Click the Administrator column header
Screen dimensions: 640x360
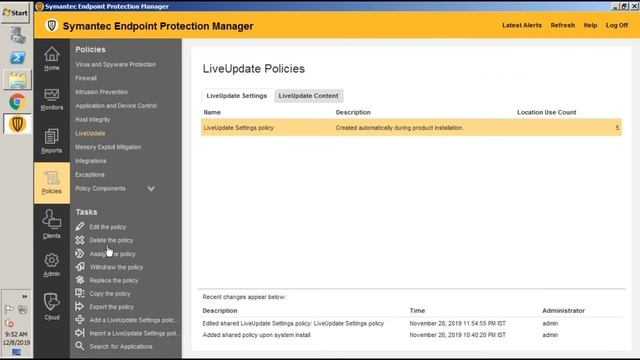coord(563,311)
